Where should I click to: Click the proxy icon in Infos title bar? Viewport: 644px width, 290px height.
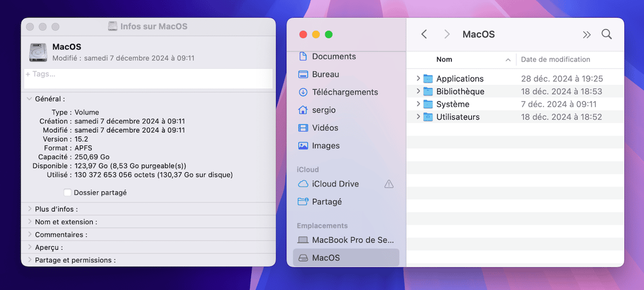click(113, 26)
